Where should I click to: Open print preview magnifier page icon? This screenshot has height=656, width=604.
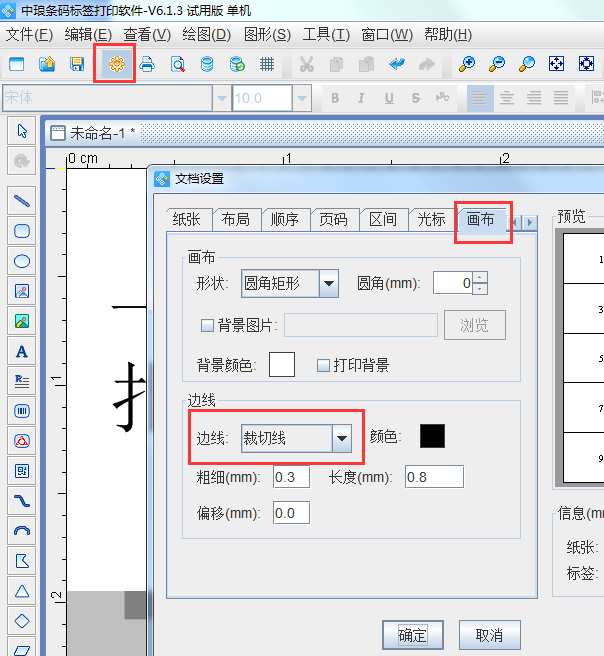tap(178, 64)
